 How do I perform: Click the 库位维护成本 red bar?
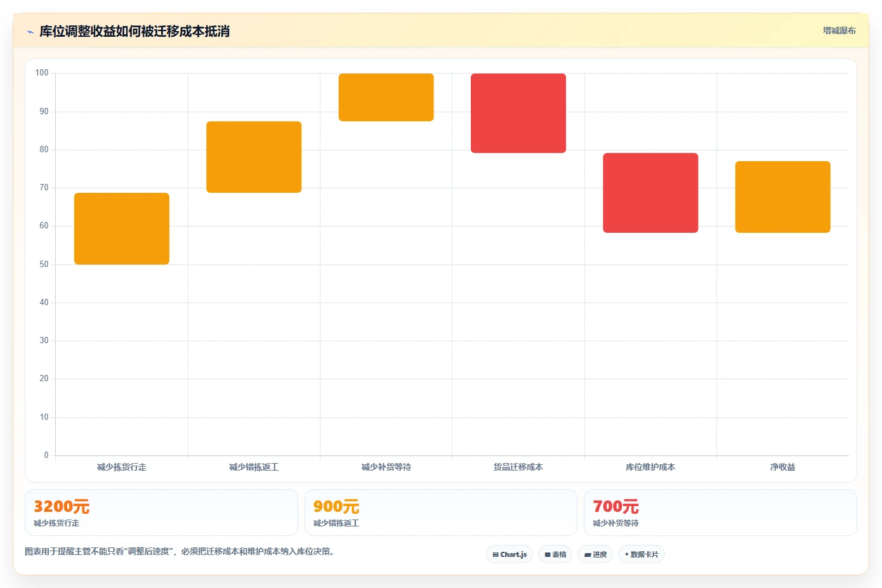click(650, 193)
